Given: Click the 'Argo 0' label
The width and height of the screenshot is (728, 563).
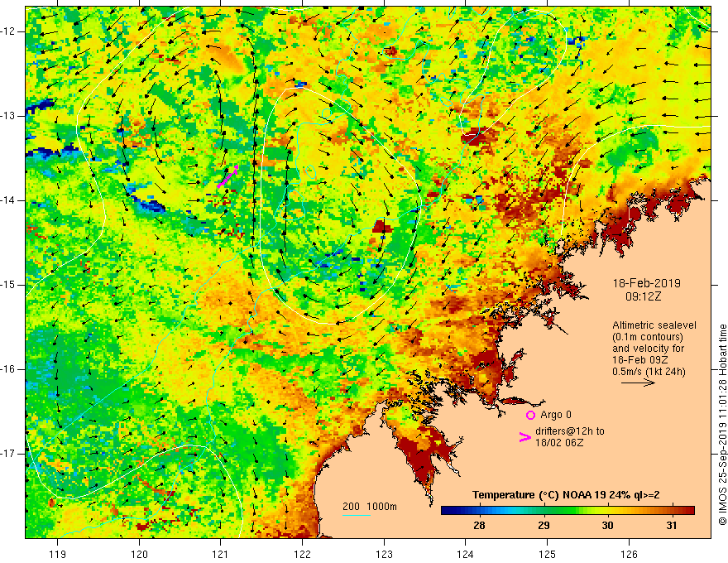Looking at the screenshot, I should coord(556,415).
